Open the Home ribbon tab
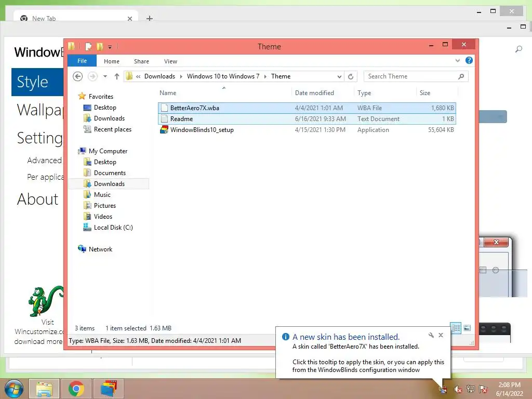The width and height of the screenshot is (532, 399). [x=112, y=61]
